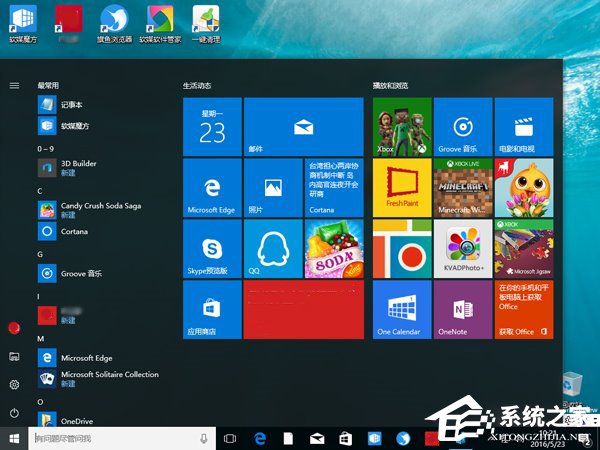Open One Calendar tile
600x450 pixels.
coord(402,310)
